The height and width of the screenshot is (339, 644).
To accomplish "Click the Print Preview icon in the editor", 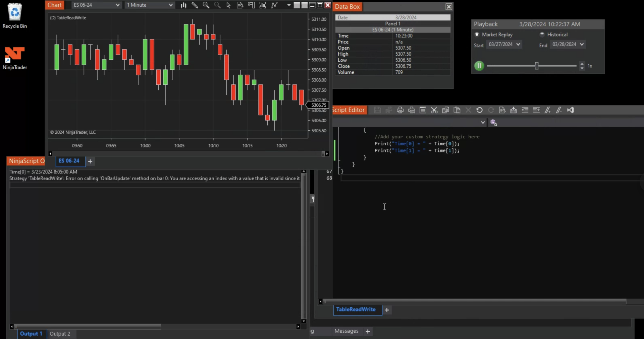I will [412, 110].
